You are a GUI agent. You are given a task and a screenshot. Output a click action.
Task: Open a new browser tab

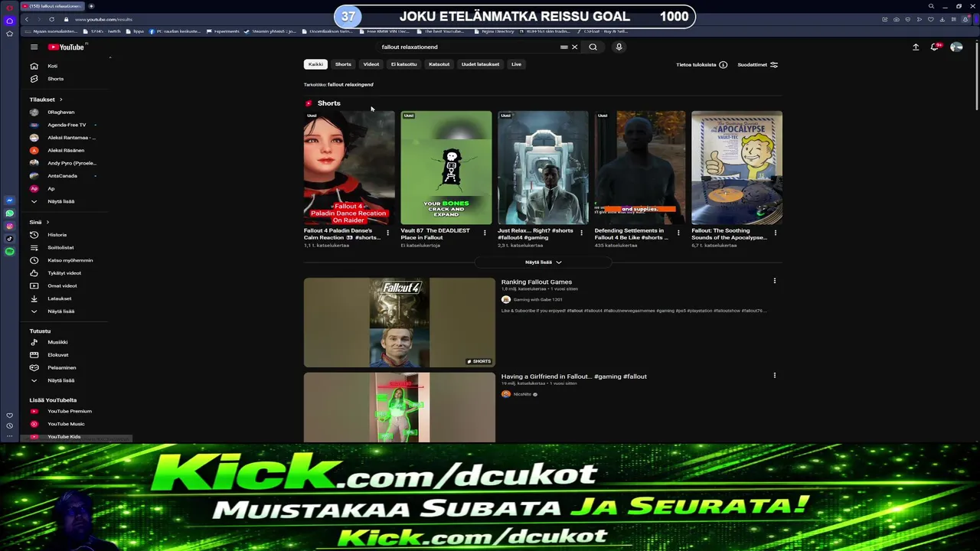pos(91,6)
